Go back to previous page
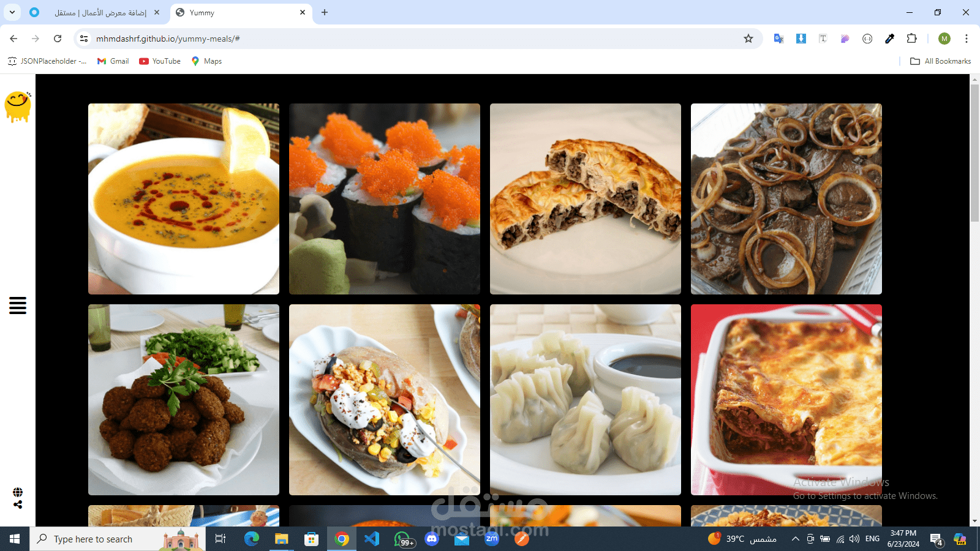 [x=13, y=39]
